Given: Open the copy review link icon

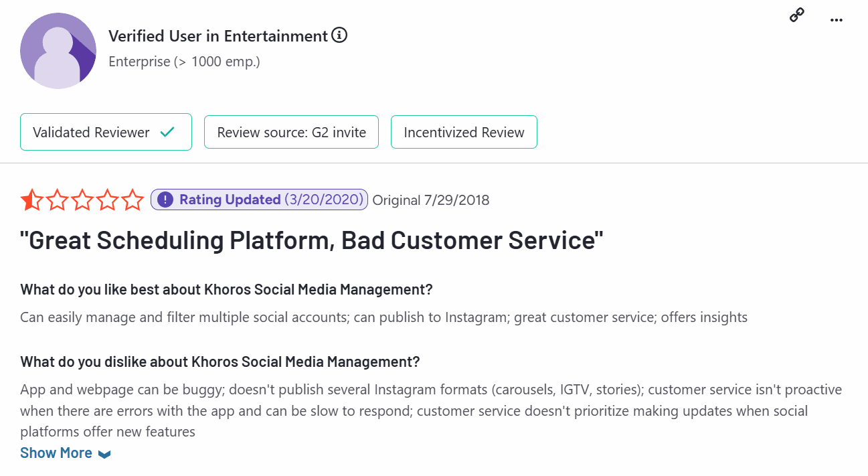Looking at the screenshot, I should pos(796,15).
